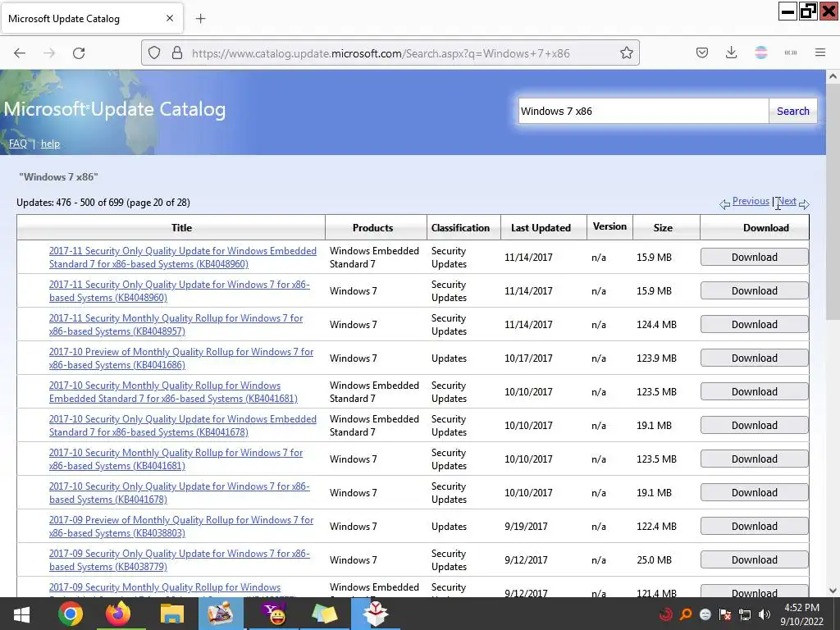Click the orange magnifier tray icon

(x=685, y=614)
